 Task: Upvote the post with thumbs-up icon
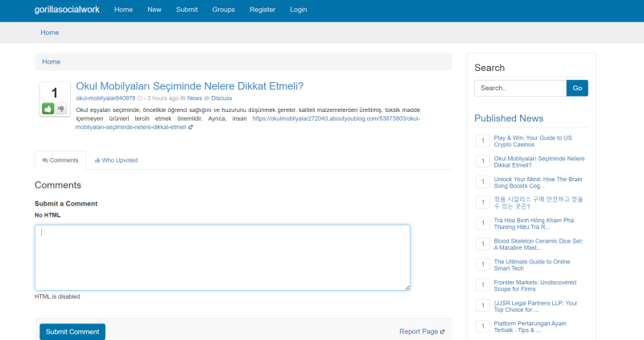pos(48,109)
